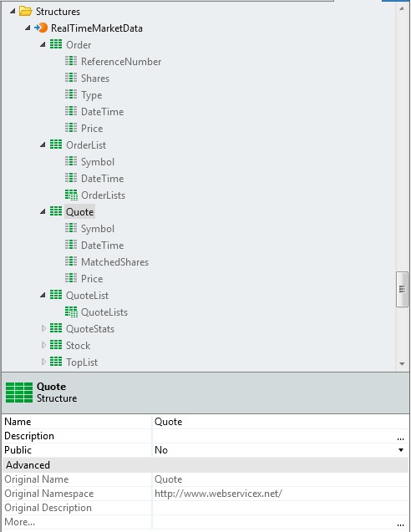Click the QuoteList structure grid icon
Screen dimensions: 411x532
pos(56,295)
